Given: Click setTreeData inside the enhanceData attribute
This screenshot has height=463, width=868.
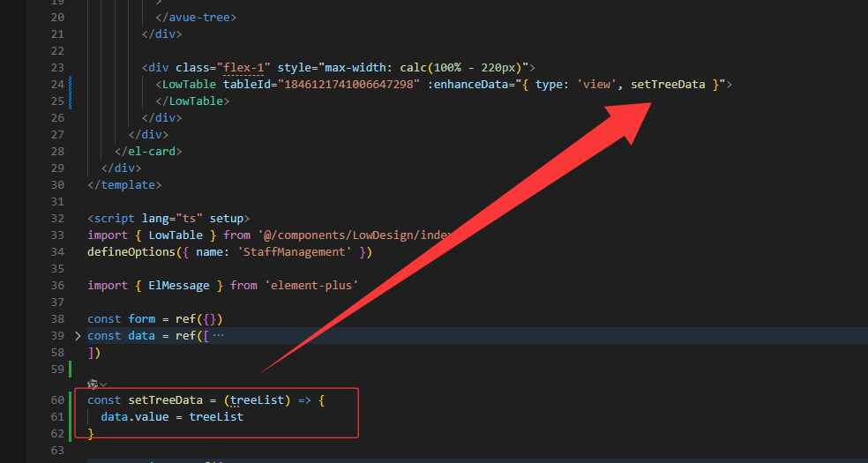Looking at the screenshot, I should (x=668, y=85).
